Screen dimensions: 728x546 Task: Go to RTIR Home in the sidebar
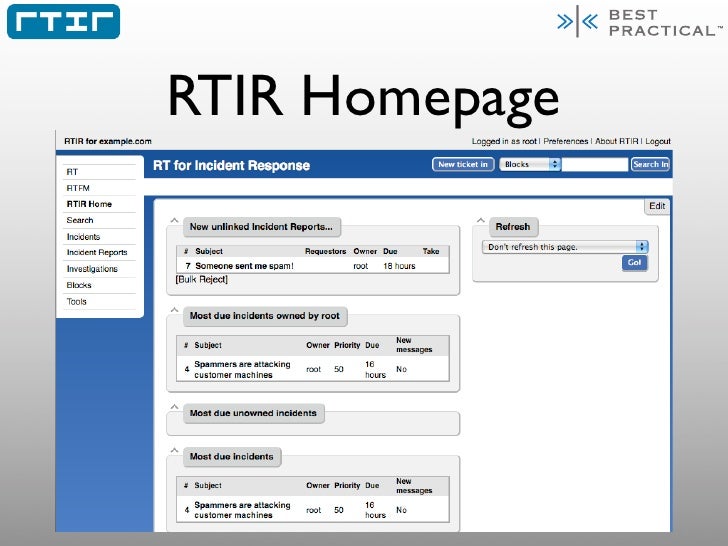[89, 204]
